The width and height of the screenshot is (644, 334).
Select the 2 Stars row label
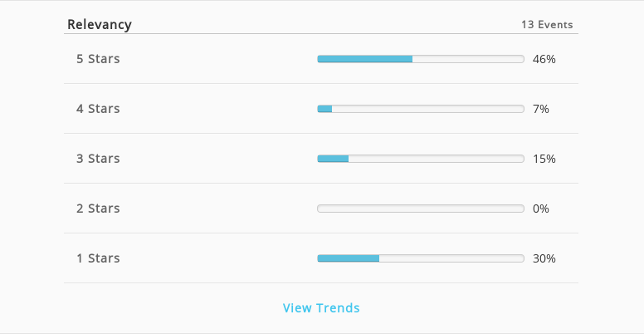(x=98, y=209)
